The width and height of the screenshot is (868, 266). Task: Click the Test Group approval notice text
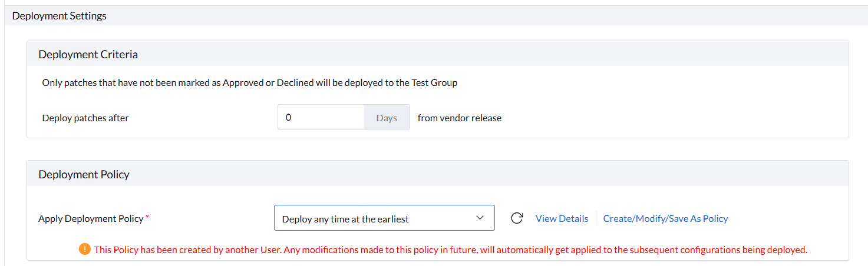(x=249, y=82)
